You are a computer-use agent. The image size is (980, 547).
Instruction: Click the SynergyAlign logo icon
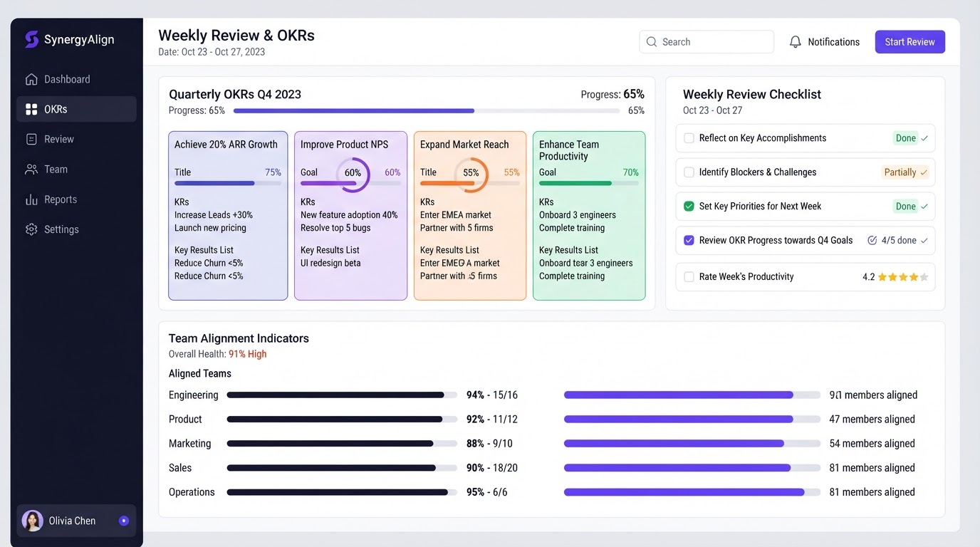[x=31, y=39]
